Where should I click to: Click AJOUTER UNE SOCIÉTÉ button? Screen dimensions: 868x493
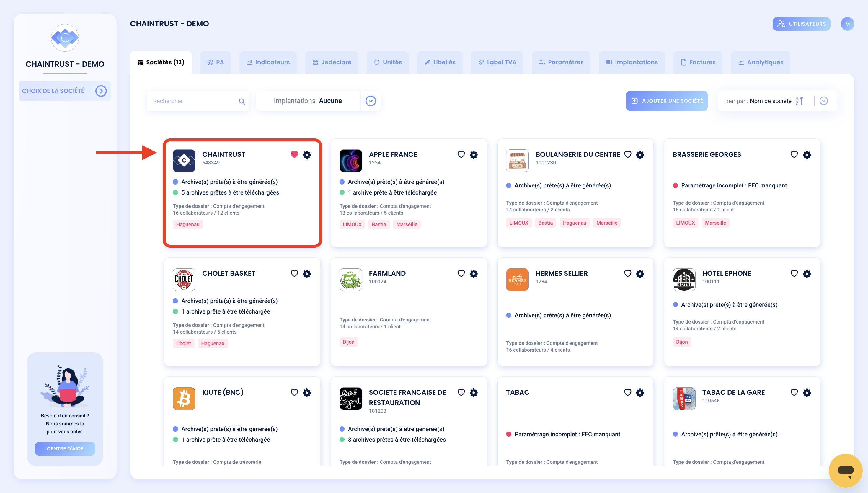[x=667, y=101]
